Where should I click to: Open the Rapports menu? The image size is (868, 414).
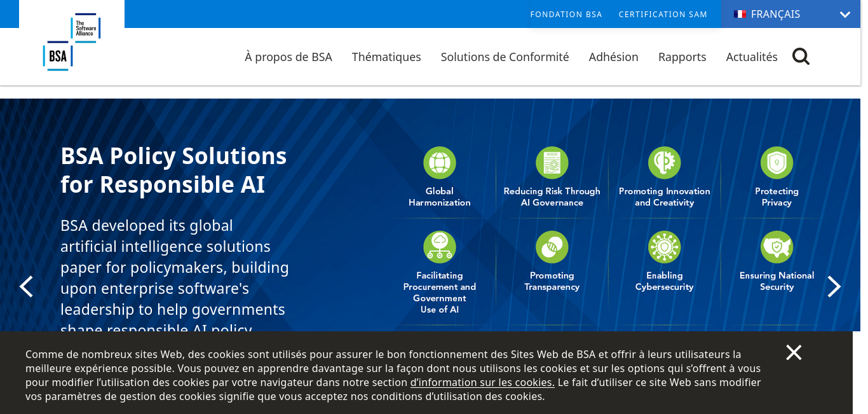tap(682, 57)
